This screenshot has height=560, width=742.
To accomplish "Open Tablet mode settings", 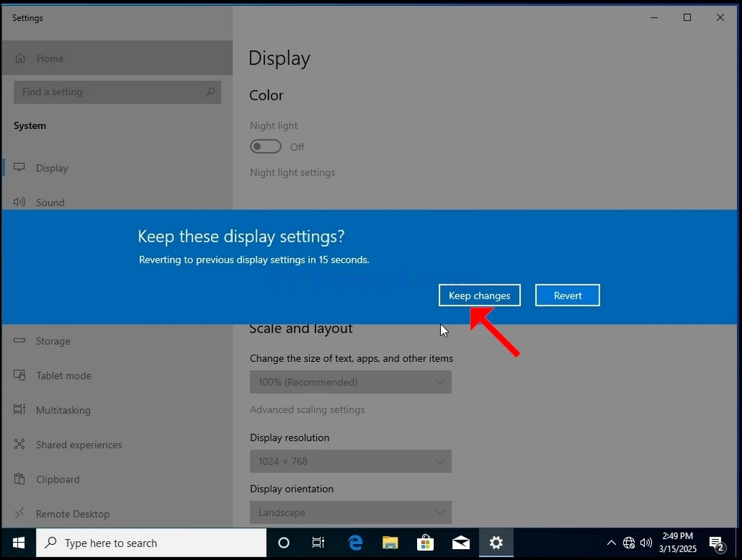I will [117, 375].
